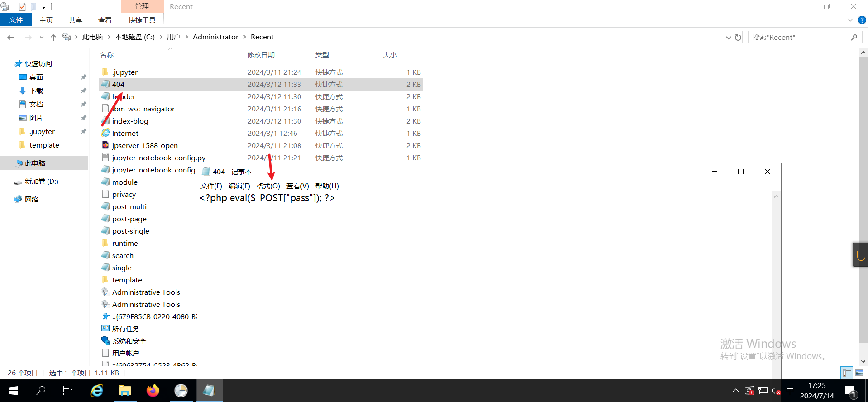Open the 格式(O) menu in Notepad
The height and width of the screenshot is (402, 868).
pyautogui.click(x=268, y=186)
